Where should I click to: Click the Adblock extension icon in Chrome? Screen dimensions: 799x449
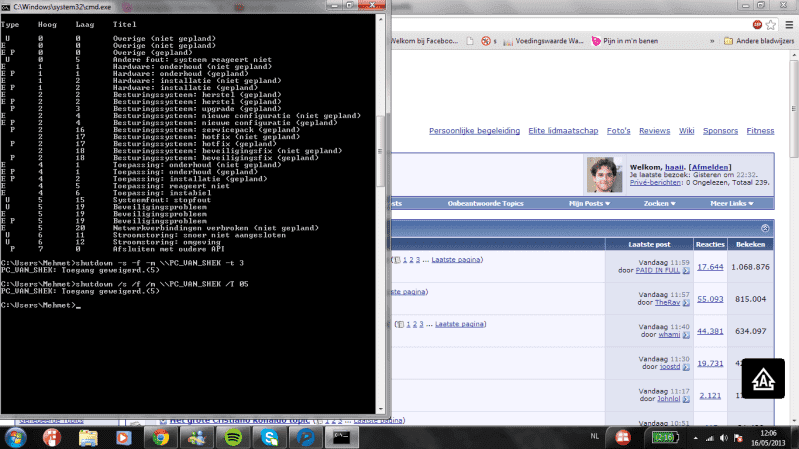click(x=758, y=23)
